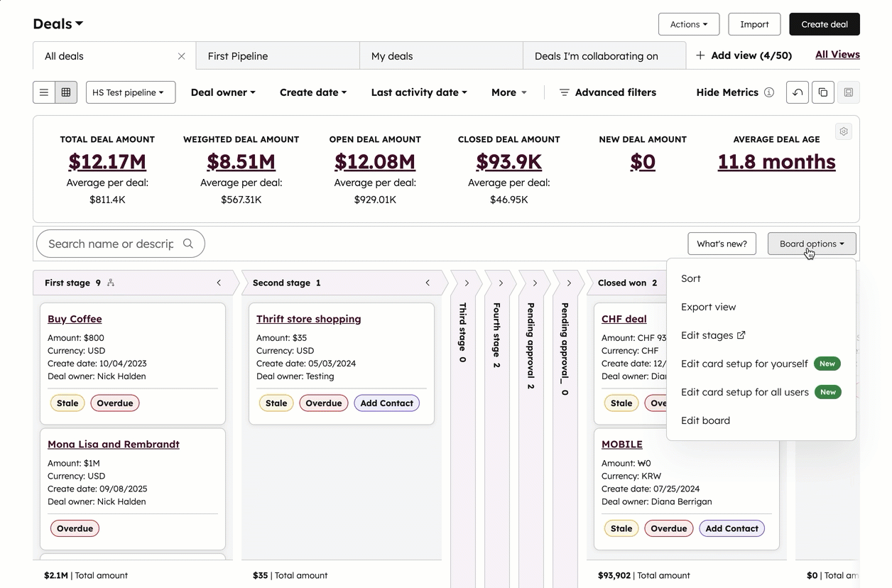
Task: Select Export view from Board options
Action: (708, 307)
